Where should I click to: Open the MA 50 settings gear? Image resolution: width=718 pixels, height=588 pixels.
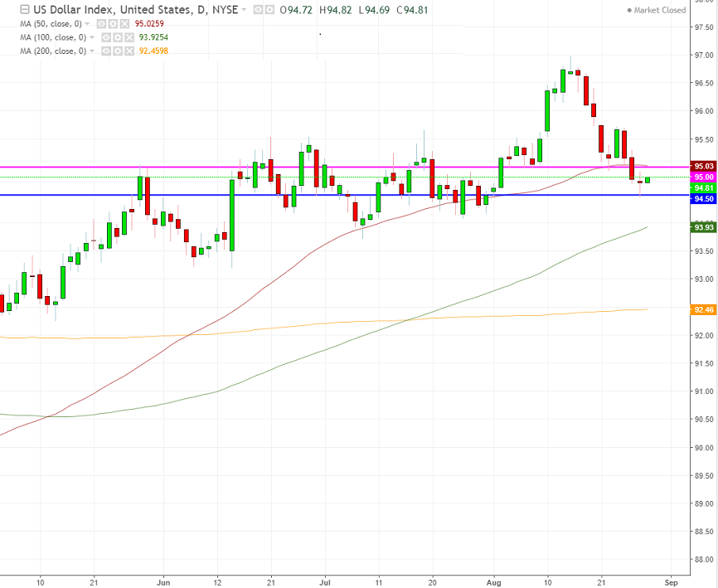point(114,23)
